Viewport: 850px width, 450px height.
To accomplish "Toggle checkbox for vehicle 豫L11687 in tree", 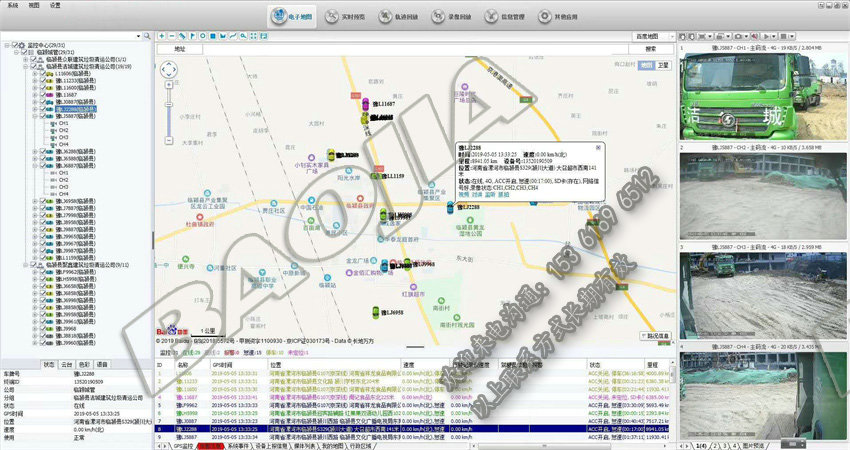I will point(43,95).
